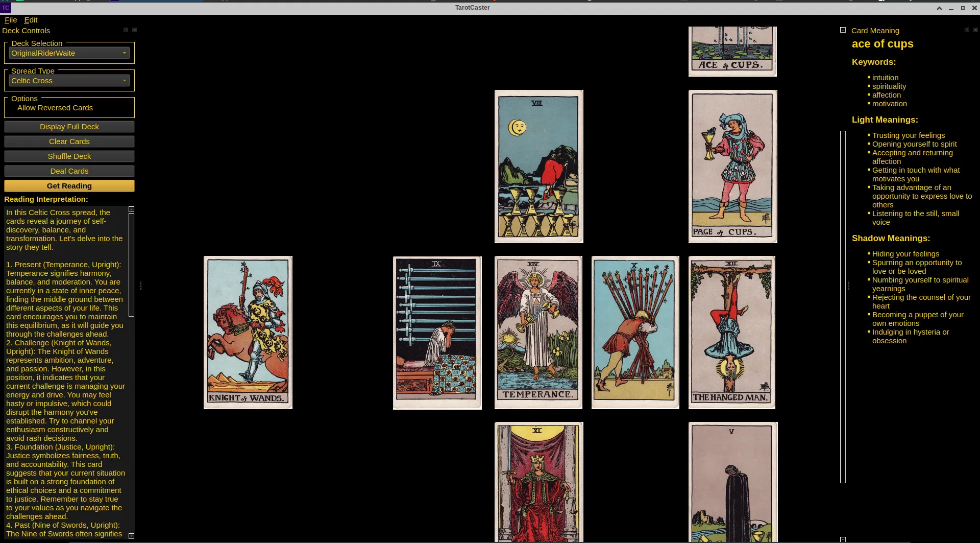Open the Deck Selection dropdown
This screenshot has height=543, width=980.
[x=69, y=53]
